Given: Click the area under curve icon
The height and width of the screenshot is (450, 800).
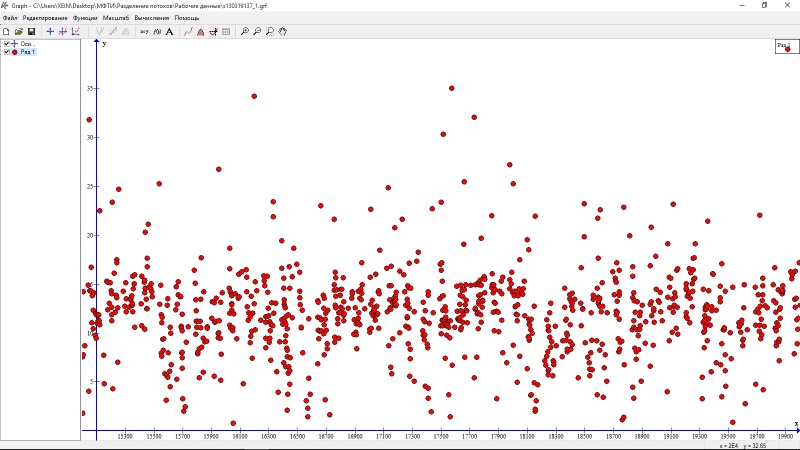Looking at the screenshot, I should click(x=201, y=32).
